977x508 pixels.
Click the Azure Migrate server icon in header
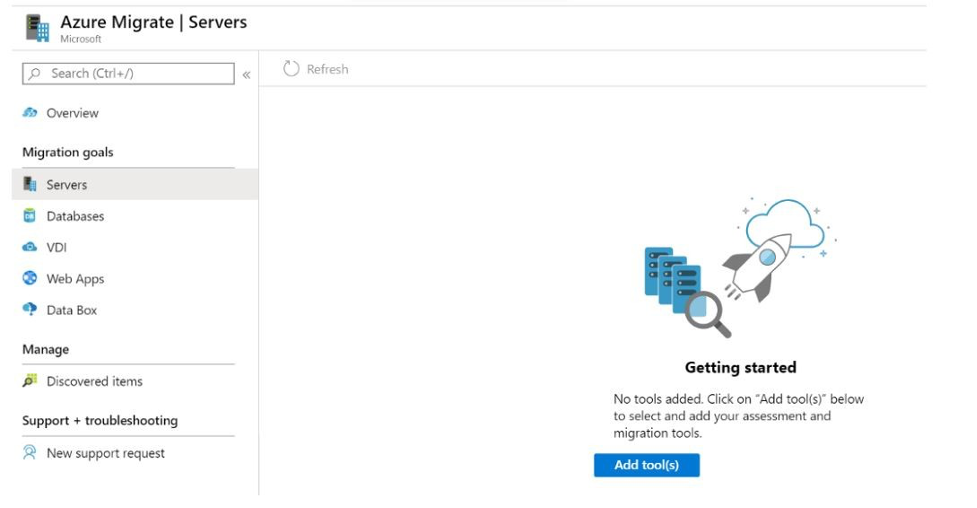click(37, 28)
